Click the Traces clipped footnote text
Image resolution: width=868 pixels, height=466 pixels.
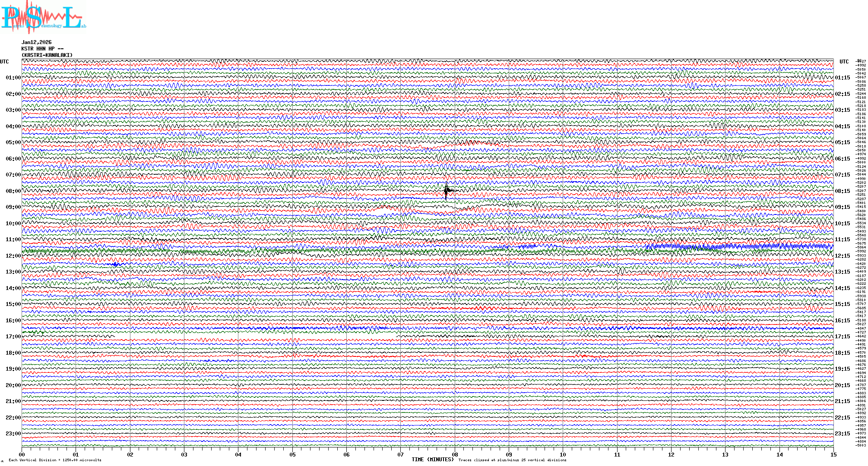click(512, 460)
